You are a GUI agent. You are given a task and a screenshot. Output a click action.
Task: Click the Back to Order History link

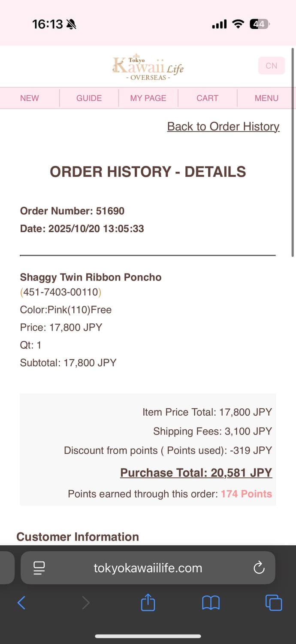pos(223,127)
